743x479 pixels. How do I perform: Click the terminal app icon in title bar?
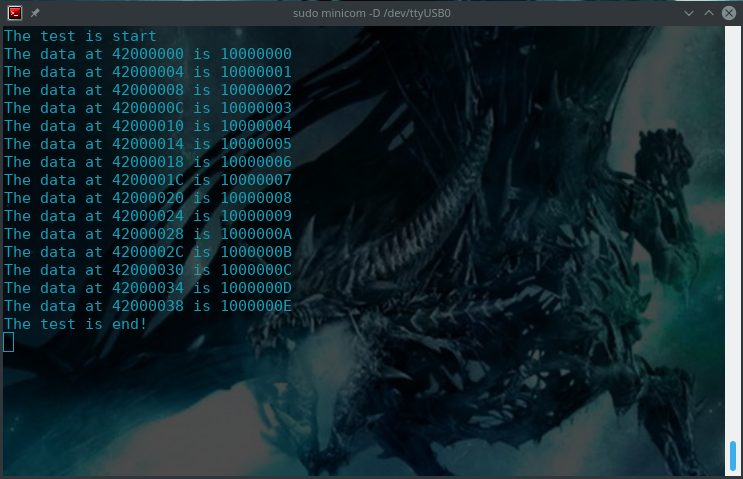[x=14, y=13]
